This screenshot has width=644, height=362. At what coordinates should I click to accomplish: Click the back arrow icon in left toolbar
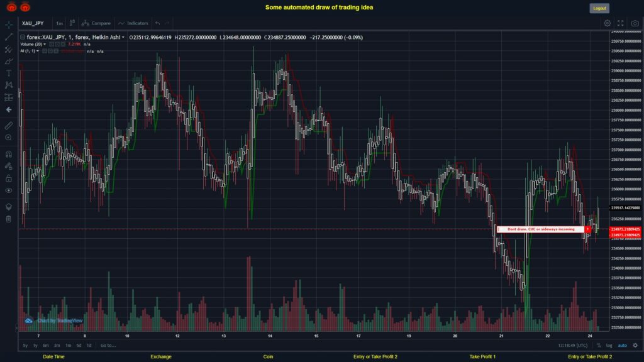9,109
